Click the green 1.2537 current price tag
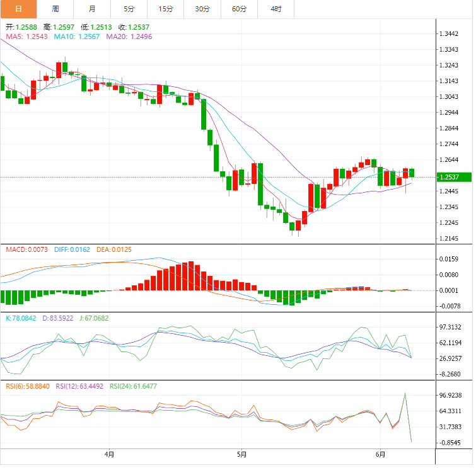The width and height of the screenshot is (476, 468). pyautogui.click(x=454, y=177)
